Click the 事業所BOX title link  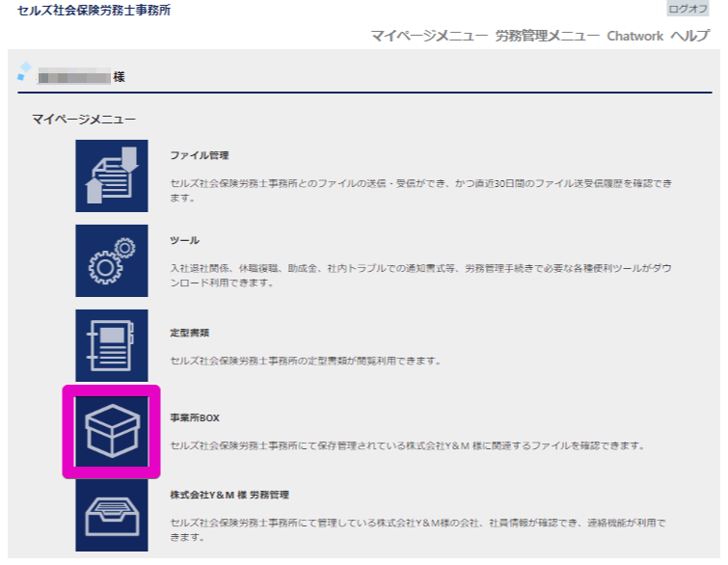[195, 417]
